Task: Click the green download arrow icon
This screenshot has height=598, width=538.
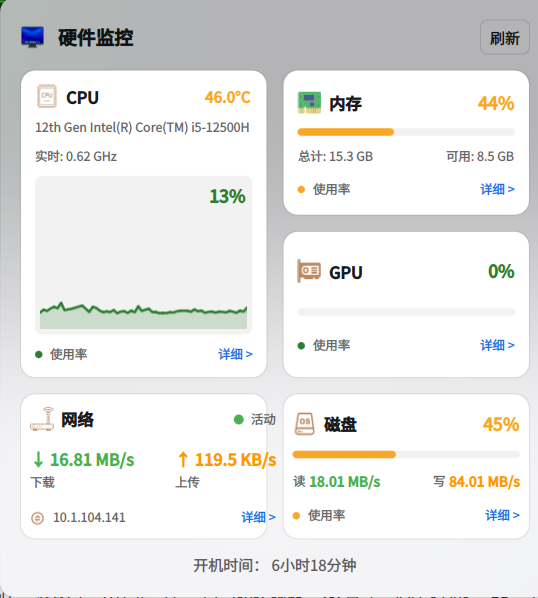Action: click(x=38, y=459)
